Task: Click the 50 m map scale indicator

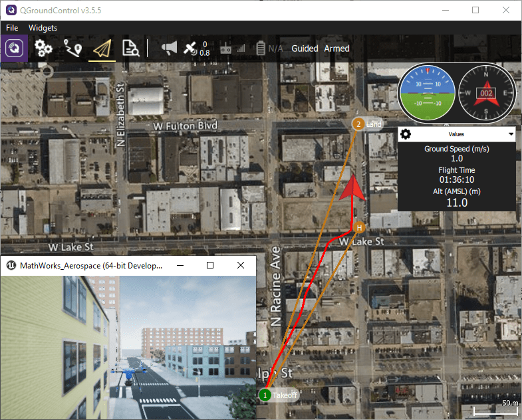Action: [495, 408]
